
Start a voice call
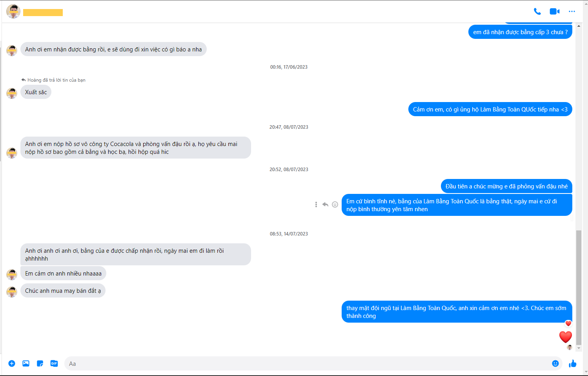(537, 11)
